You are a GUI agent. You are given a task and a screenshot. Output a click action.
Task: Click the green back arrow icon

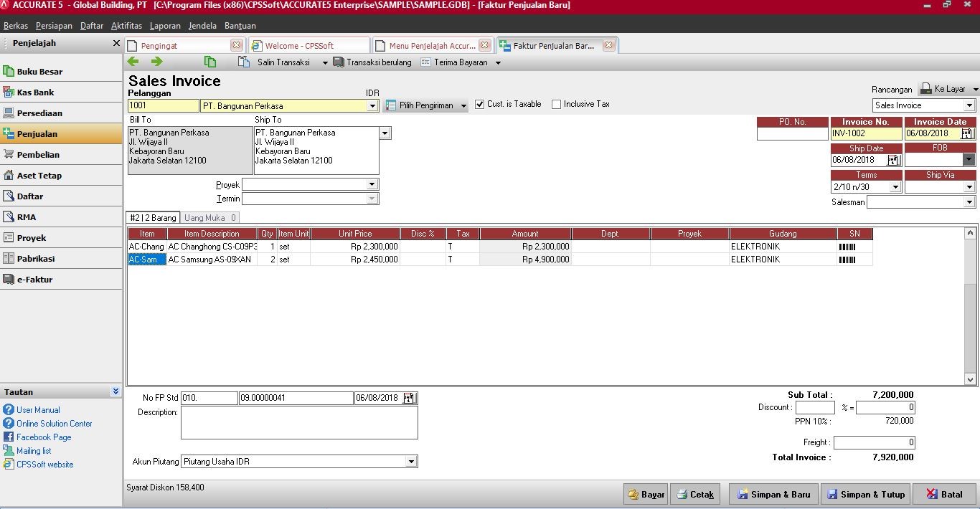tap(133, 62)
